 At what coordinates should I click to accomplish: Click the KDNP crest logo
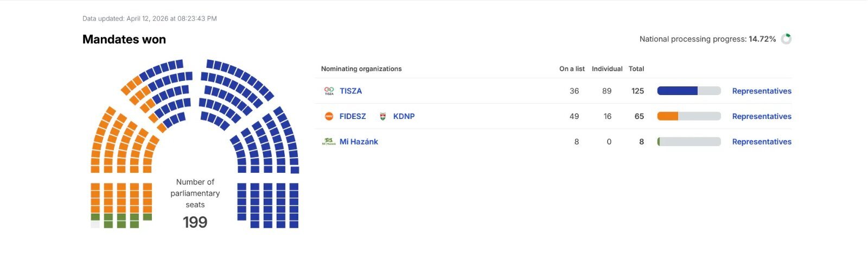tap(382, 116)
